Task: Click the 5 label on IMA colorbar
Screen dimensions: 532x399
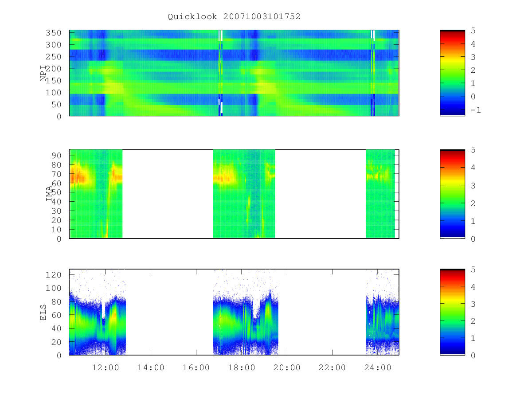Action: (x=473, y=150)
